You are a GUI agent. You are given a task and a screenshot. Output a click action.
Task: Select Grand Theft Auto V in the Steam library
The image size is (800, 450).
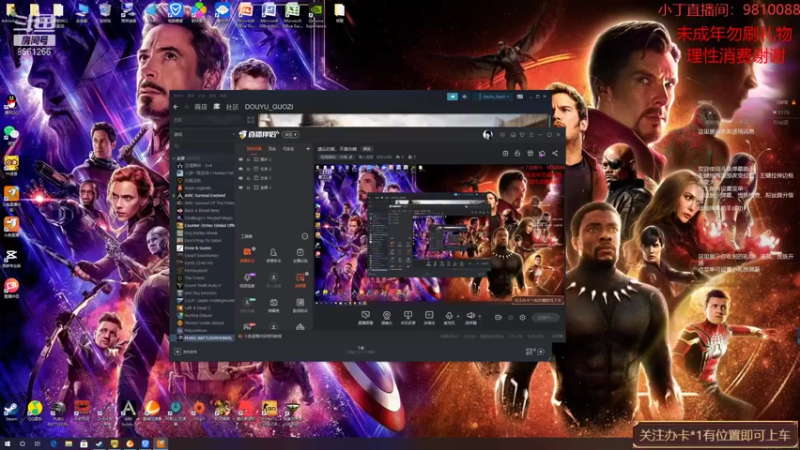point(199,286)
